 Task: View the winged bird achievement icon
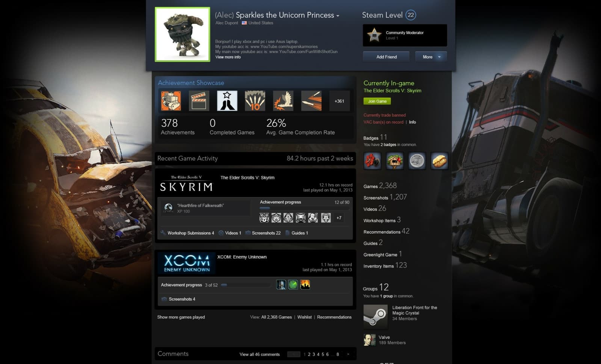pyautogui.click(x=283, y=101)
